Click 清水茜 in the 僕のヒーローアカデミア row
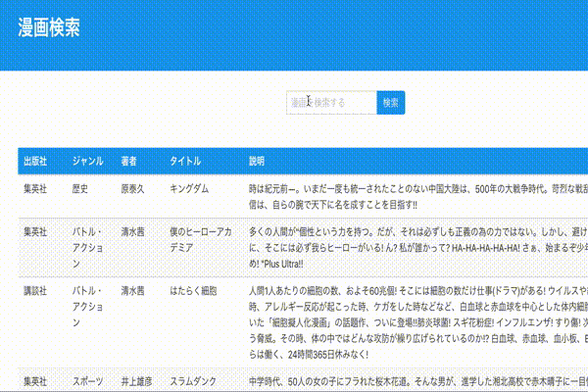Screen dimensions: 588x392 (x=132, y=232)
